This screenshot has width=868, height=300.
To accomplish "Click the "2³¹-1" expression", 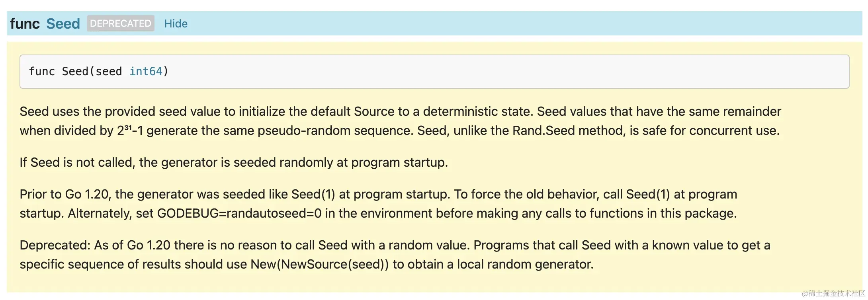I will tap(130, 131).
